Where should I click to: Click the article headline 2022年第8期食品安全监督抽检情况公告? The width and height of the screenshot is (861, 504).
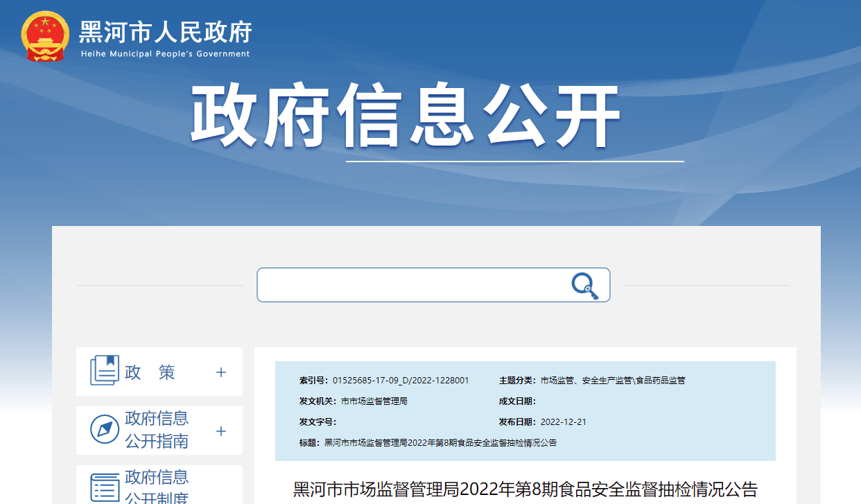(x=525, y=489)
